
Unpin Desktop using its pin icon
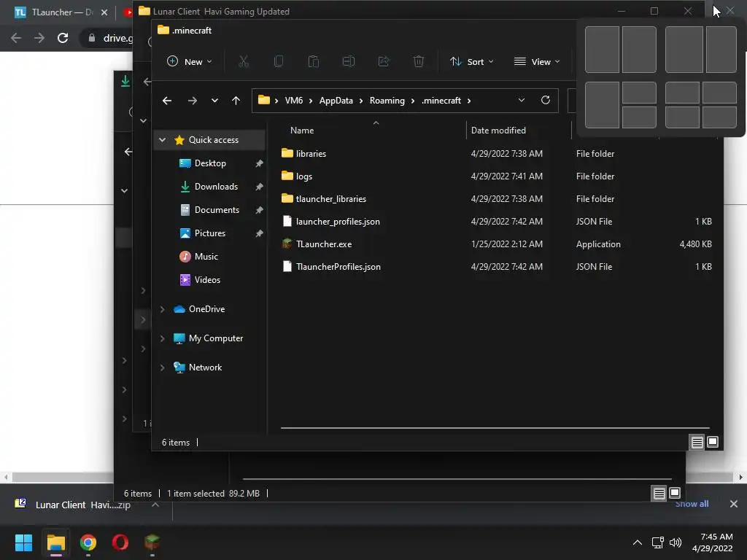click(x=259, y=163)
